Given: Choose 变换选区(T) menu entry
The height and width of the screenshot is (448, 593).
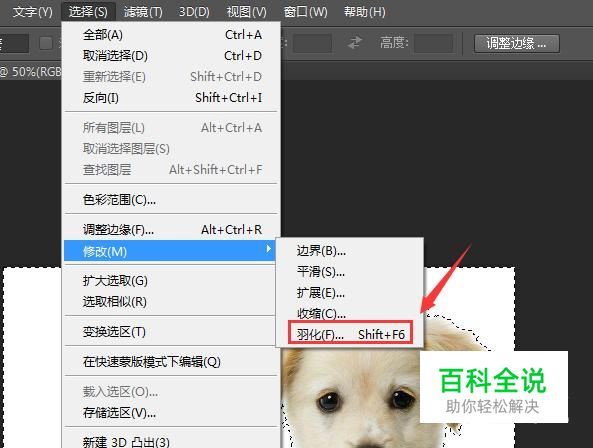Looking at the screenshot, I should [169, 332].
